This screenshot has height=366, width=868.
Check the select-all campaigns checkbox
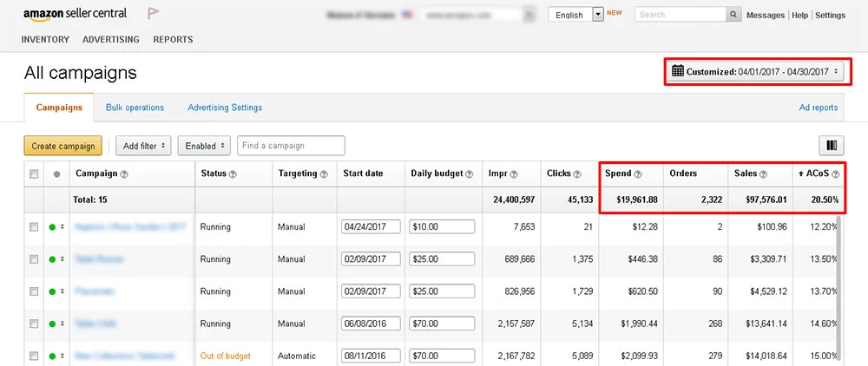pyautogui.click(x=34, y=173)
